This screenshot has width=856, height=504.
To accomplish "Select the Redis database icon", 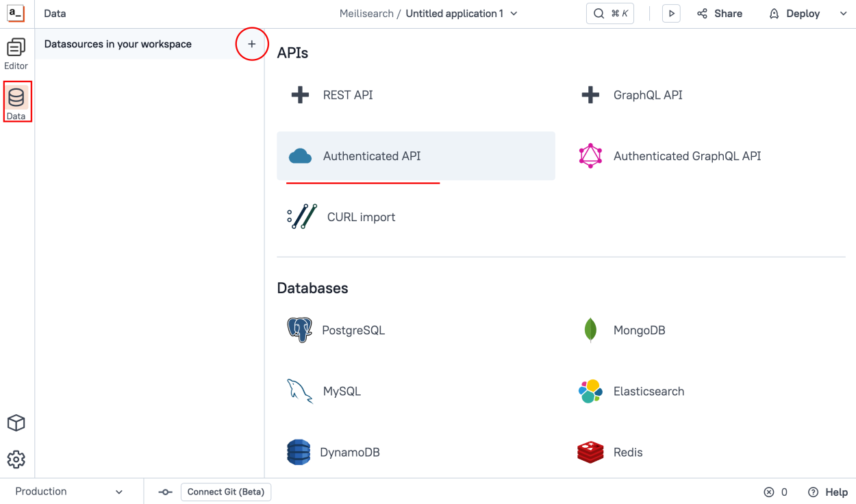I will coord(590,452).
